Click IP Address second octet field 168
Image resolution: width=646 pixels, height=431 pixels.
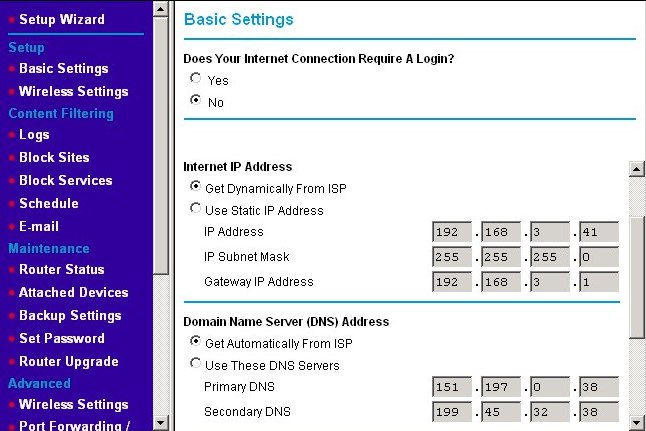[501, 232]
